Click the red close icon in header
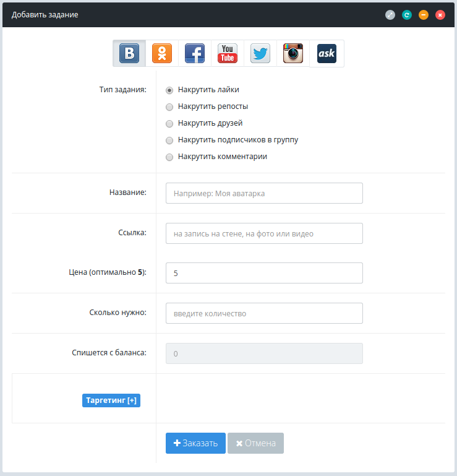 tap(440, 15)
